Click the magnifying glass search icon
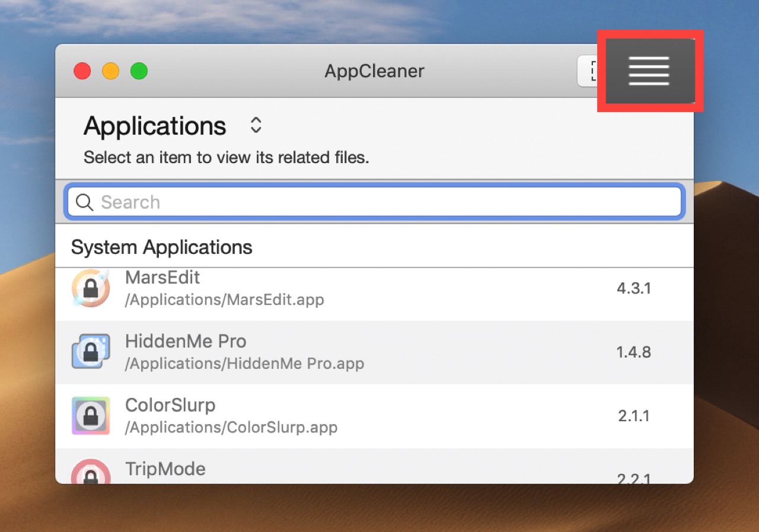This screenshot has width=759, height=532. click(x=85, y=202)
